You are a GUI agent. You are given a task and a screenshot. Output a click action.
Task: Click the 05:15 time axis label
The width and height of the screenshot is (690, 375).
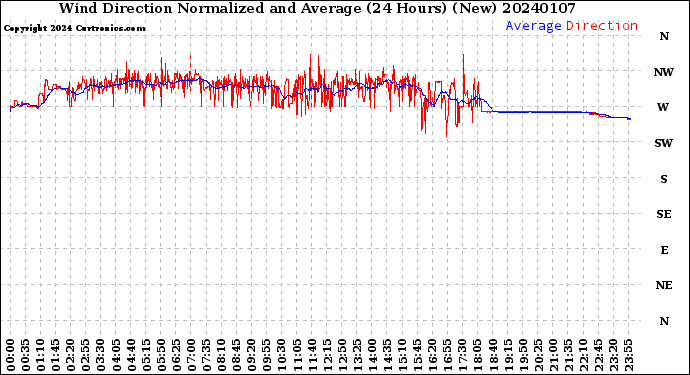point(146,355)
